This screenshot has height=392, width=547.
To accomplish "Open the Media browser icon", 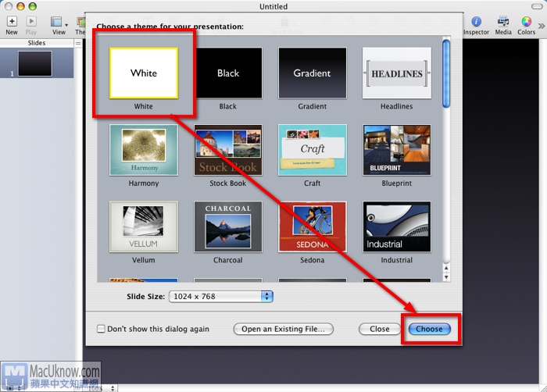I will click(503, 21).
